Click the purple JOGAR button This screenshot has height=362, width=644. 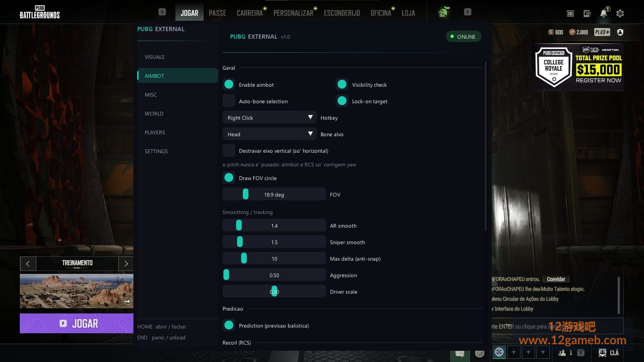76,323
